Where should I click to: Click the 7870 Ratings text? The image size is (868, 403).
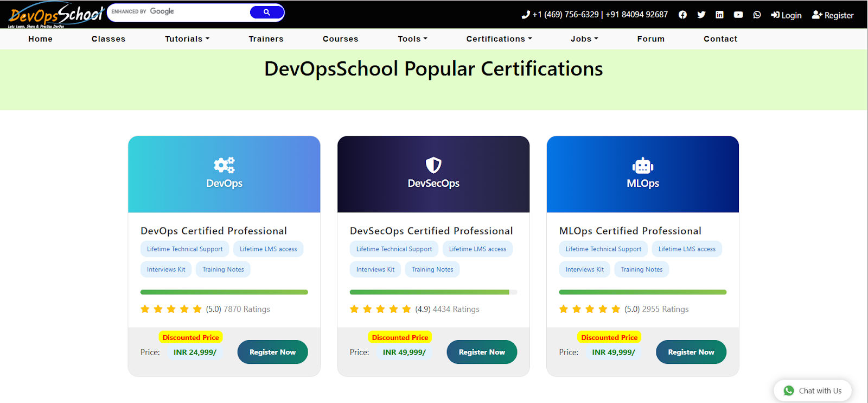tap(247, 309)
